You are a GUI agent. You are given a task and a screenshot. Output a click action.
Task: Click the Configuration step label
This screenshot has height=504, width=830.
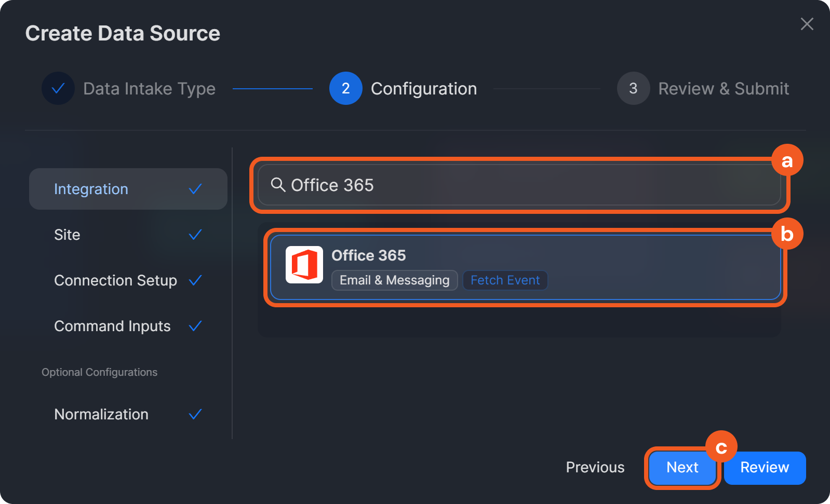[x=424, y=89]
